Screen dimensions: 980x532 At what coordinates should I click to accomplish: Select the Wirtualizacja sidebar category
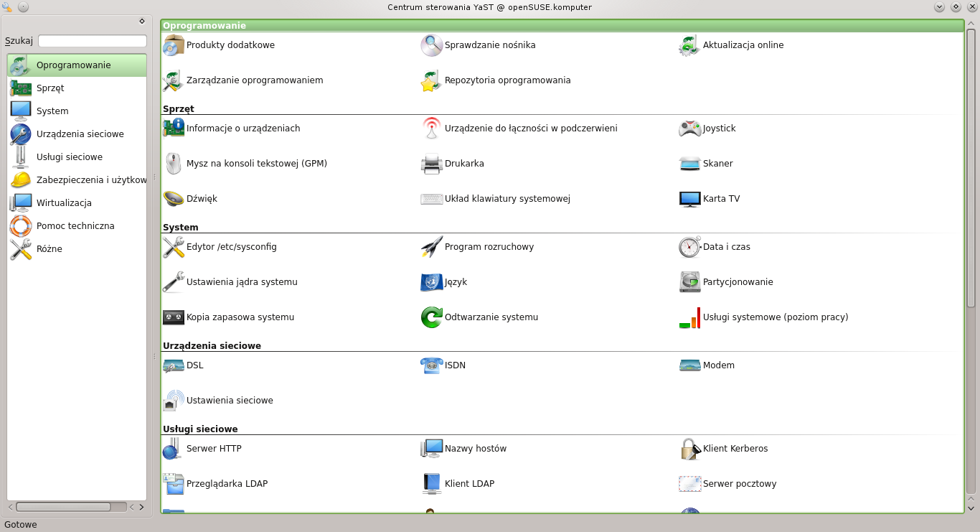[x=64, y=203]
